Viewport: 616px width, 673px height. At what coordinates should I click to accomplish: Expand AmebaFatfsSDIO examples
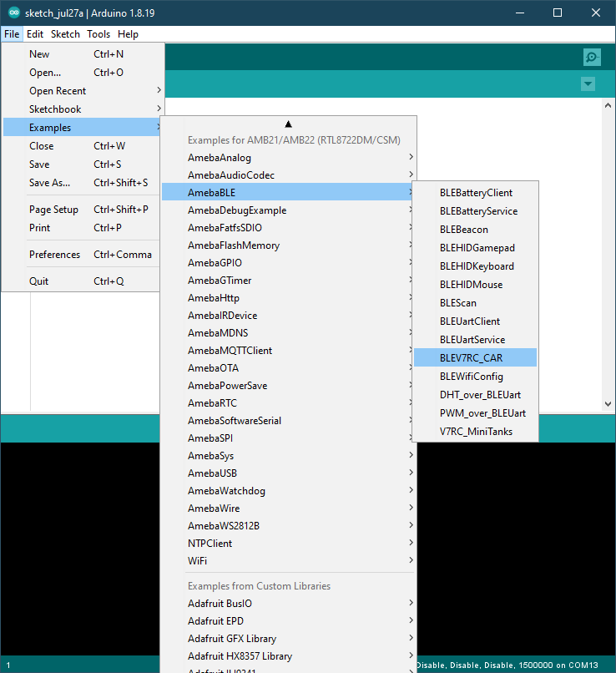(x=287, y=228)
